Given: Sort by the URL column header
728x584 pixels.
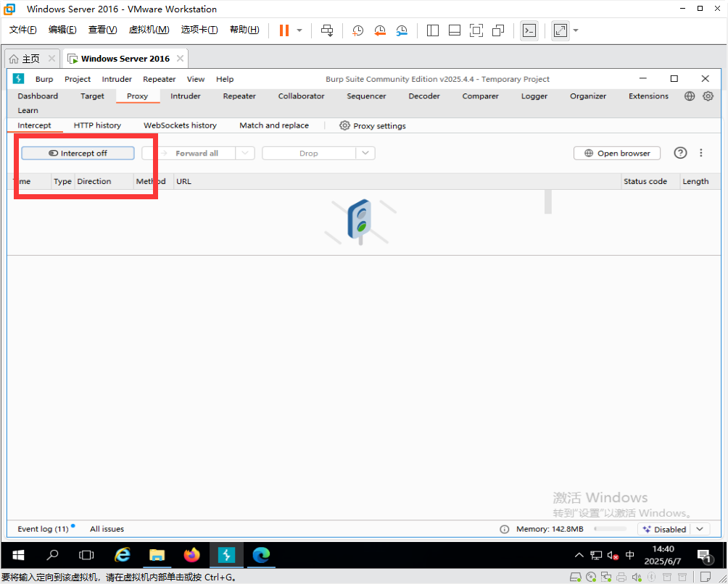Looking at the screenshot, I should [398, 181].
